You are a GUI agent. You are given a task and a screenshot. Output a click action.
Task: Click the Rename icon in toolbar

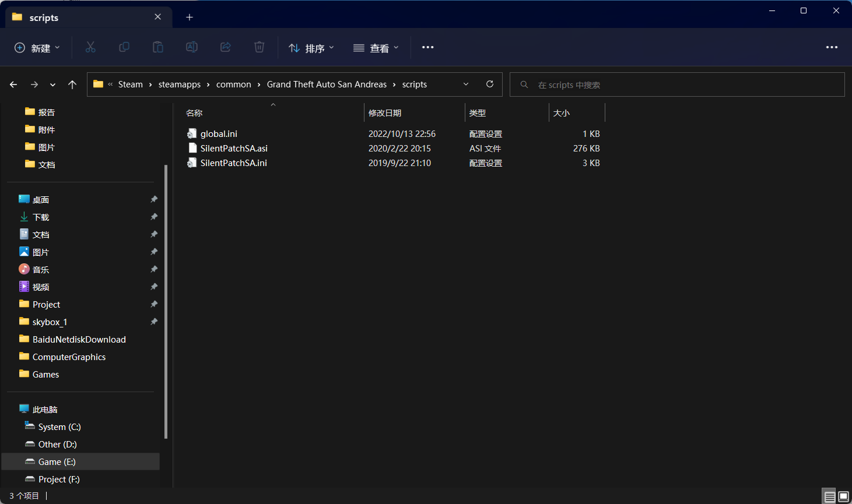pyautogui.click(x=192, y=47)
